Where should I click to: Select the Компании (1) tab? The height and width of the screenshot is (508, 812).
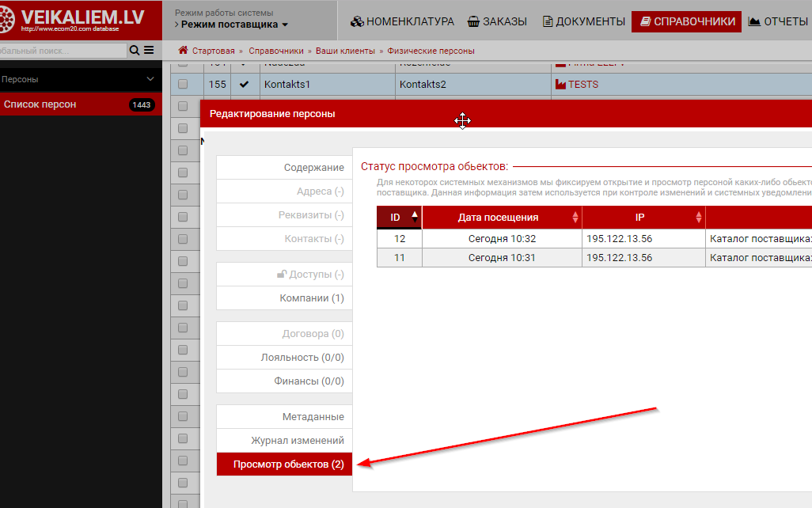(x=311, y=298)
